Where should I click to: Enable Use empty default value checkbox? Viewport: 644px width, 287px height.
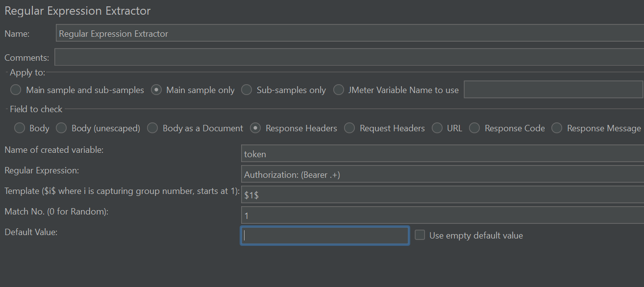click(x=420, y=236)
